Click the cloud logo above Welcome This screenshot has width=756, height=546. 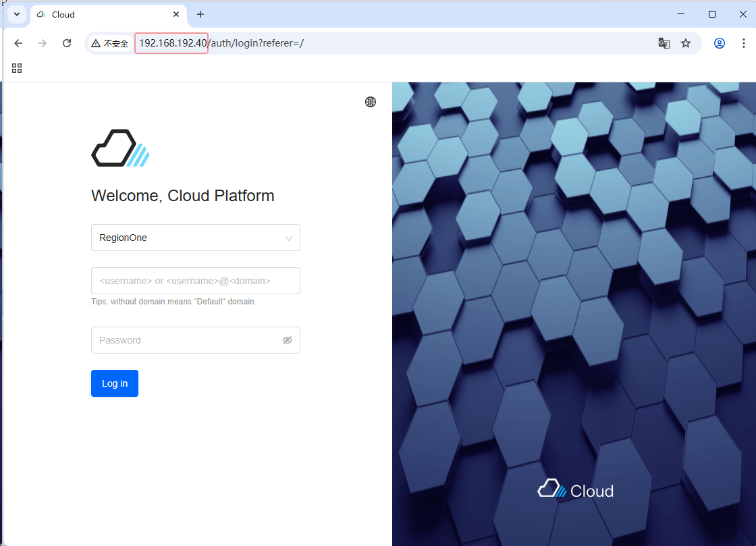121,148
